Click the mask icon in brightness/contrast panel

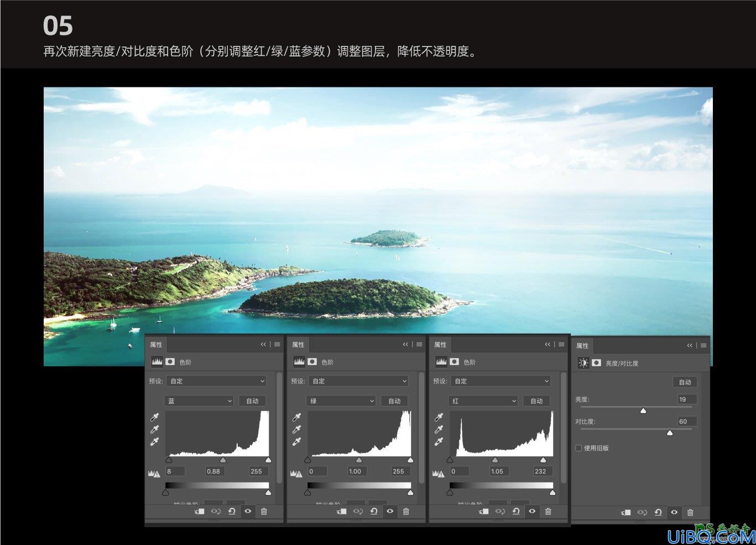point(597,362)
